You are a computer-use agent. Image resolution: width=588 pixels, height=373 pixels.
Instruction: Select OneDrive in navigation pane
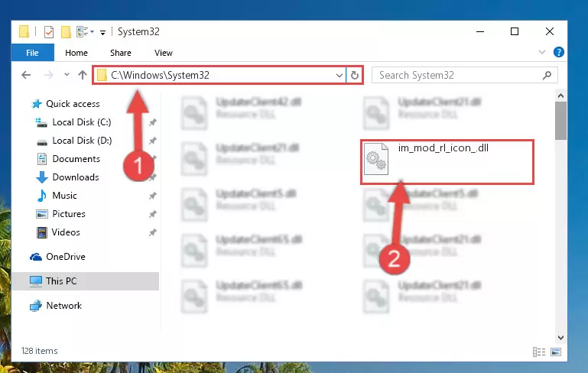[65, 257]
